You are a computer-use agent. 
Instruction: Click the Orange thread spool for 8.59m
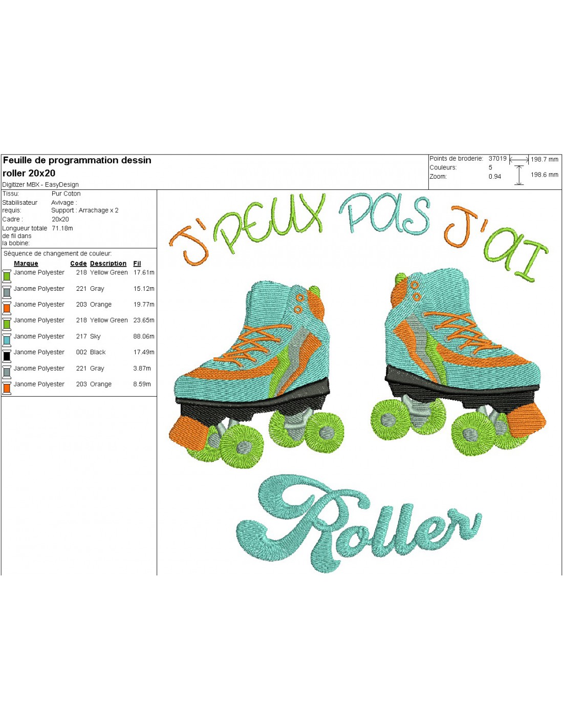coord(7,388)
